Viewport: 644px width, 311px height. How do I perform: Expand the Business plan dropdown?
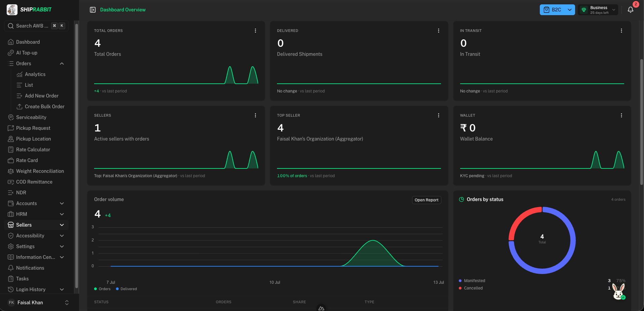click(598, 10)
